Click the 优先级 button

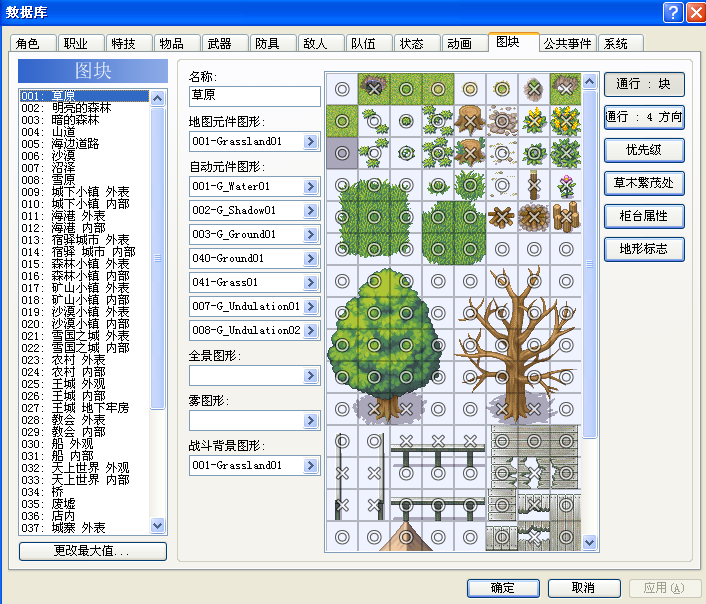click(644, 150)
